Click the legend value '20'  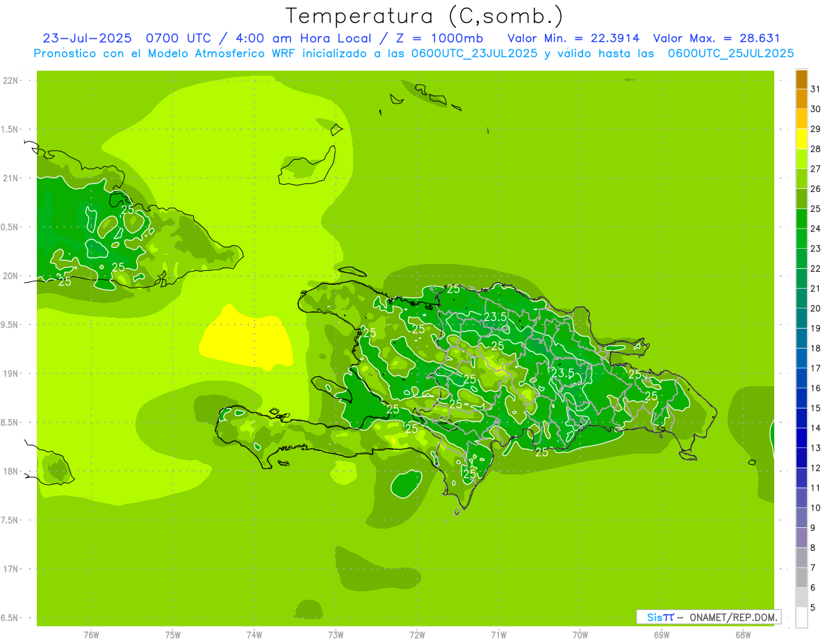click(816, 308)
